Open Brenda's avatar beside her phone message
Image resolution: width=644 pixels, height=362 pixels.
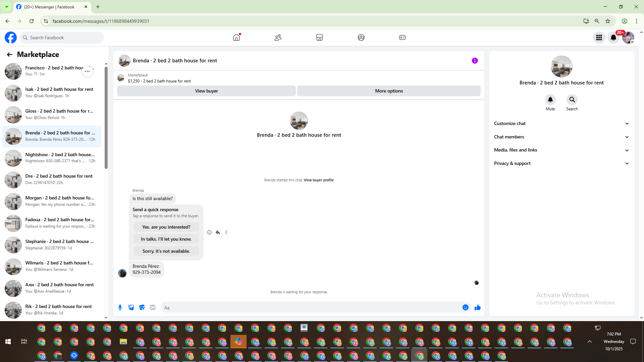click(x=122, y=274)
